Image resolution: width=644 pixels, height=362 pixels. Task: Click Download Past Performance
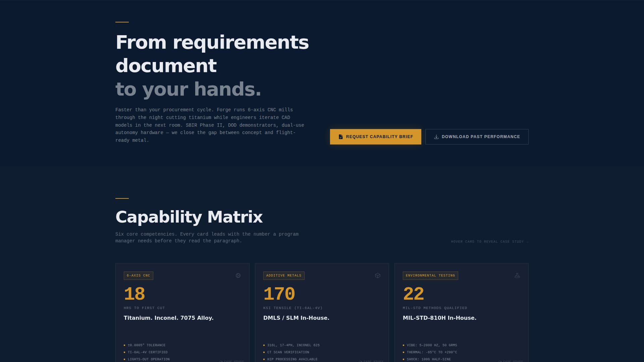[477, 136]
